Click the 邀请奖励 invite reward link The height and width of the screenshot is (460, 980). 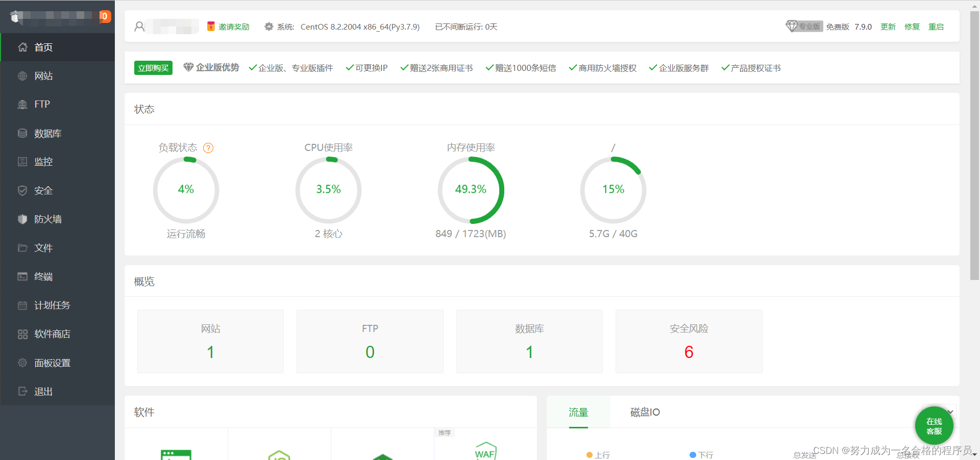click(x=234, y=27)
